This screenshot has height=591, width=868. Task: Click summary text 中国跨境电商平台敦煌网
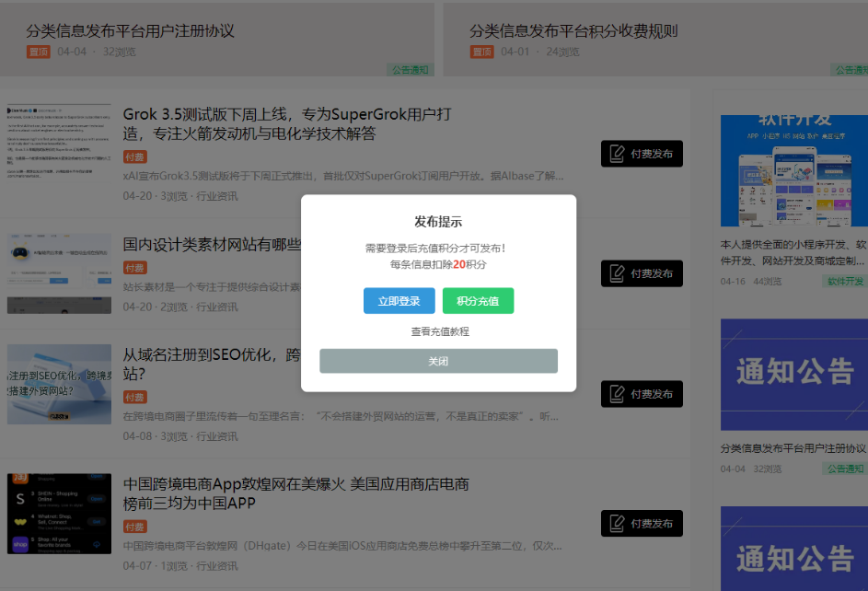tap(342, 546)
